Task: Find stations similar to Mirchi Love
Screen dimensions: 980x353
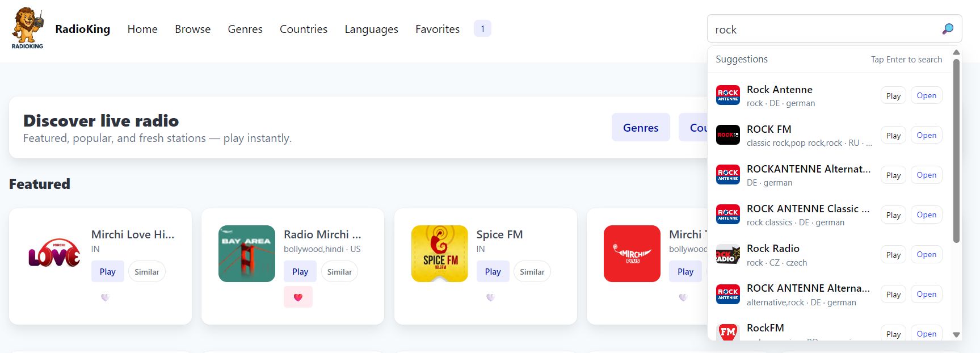Action: click(147, 272)
